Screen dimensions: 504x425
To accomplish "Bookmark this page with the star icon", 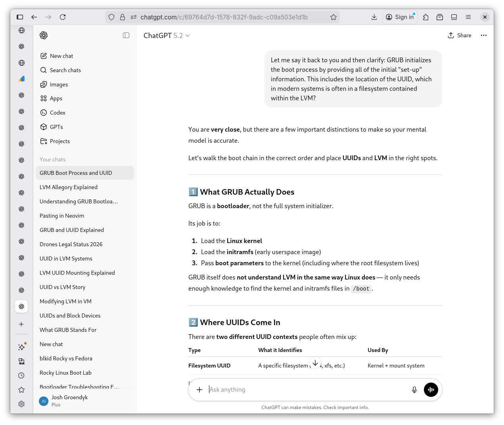I will coord(333,17).
